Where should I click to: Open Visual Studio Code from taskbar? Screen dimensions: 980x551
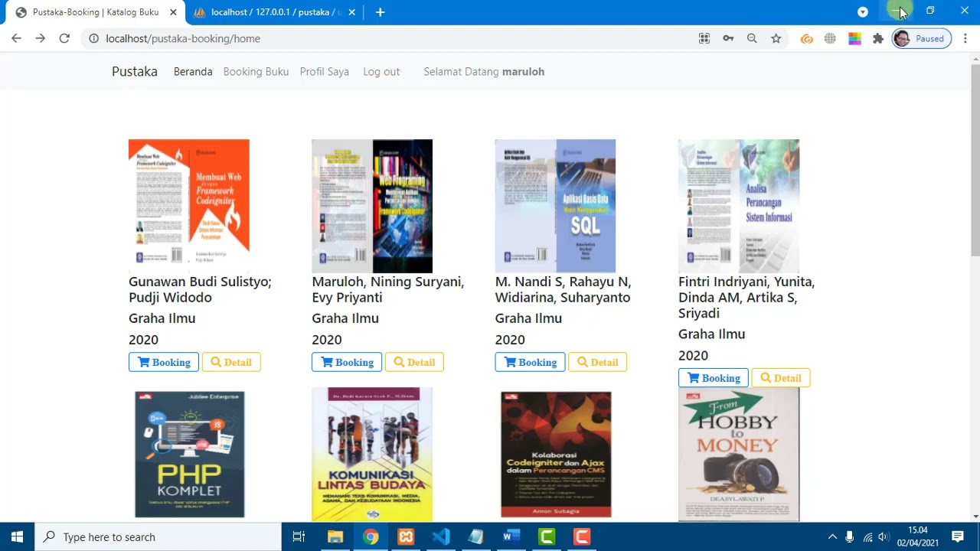tap(441, 536)
